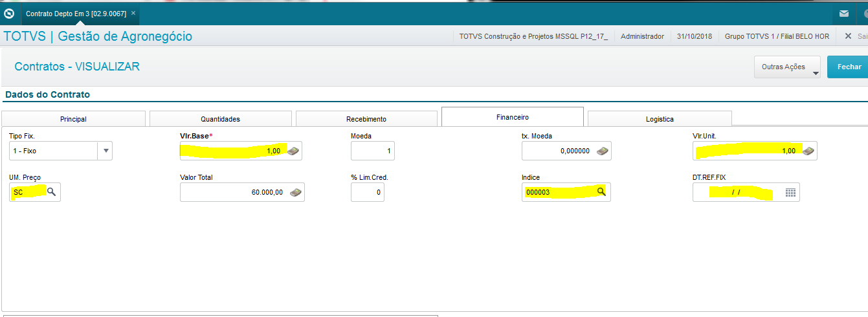Open the calculator icon beside Vlr.Base field

293,151
